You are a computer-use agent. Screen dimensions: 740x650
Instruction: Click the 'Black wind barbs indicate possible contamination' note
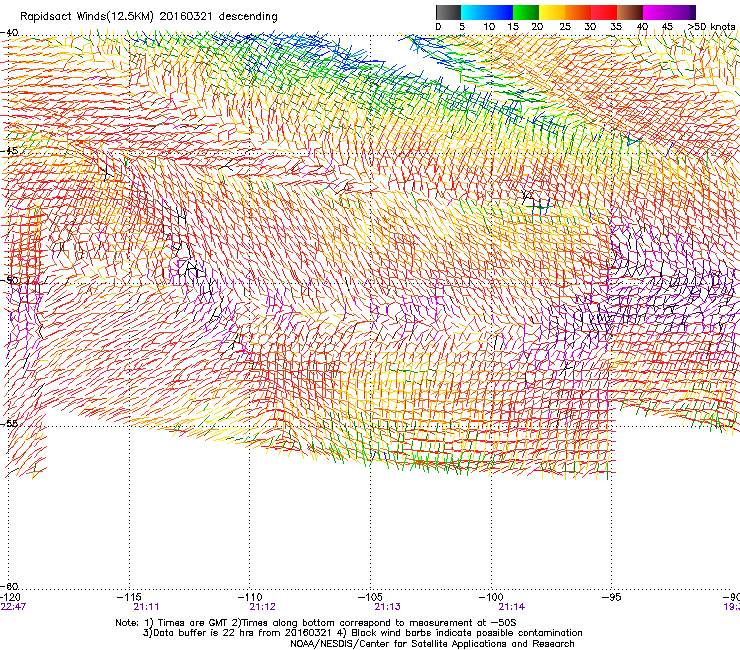point(467,633)
